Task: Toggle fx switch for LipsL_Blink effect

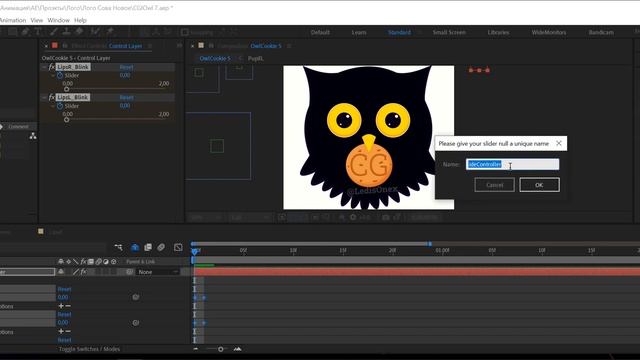Action: coord(52,98)
